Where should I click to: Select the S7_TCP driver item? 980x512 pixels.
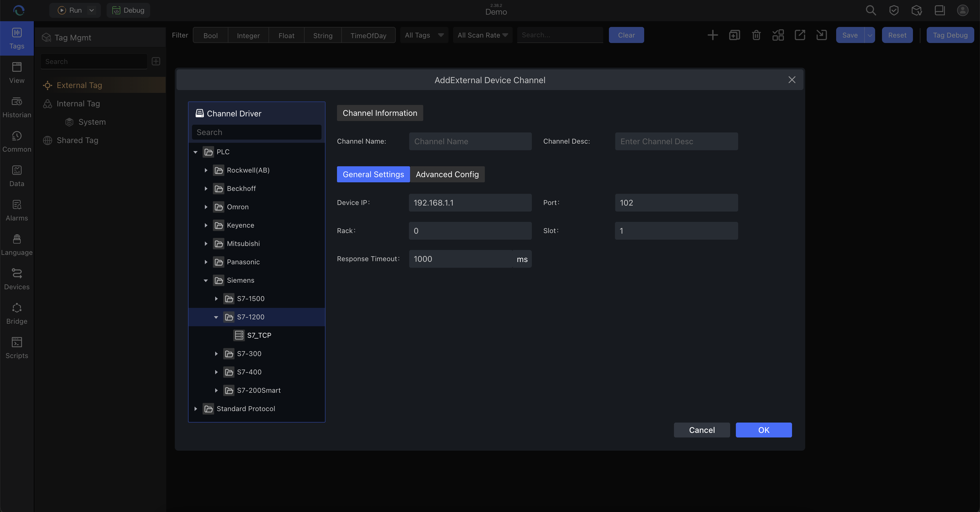[x=259, y=335]
